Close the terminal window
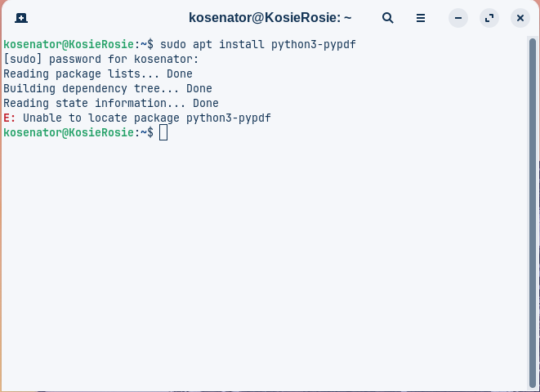The width and height of the screenshot is (540, 392). (520, 18)
